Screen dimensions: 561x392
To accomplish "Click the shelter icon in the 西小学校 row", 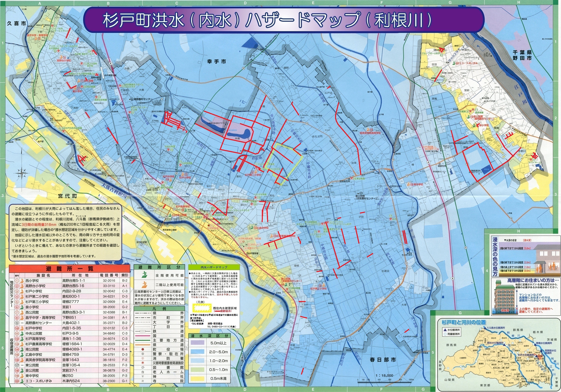I will 22,281.
